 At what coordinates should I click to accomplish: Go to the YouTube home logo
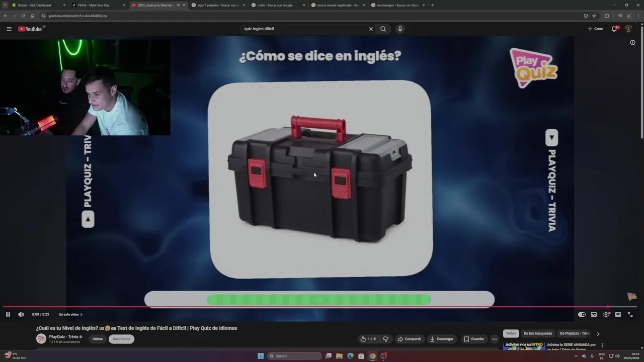pyautogui.click(x=30, y=29)
